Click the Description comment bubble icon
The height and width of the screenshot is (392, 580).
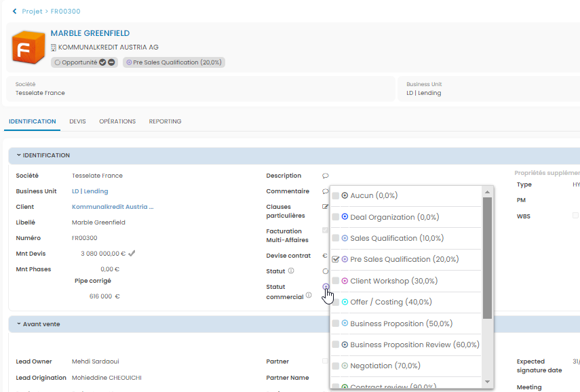pos(326,176)
